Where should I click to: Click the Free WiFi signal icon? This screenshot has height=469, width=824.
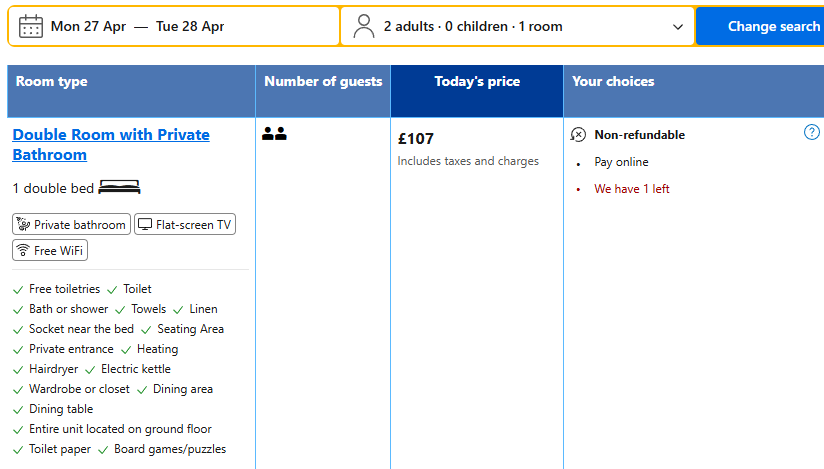pyautogui.click(x=23, y=250)
